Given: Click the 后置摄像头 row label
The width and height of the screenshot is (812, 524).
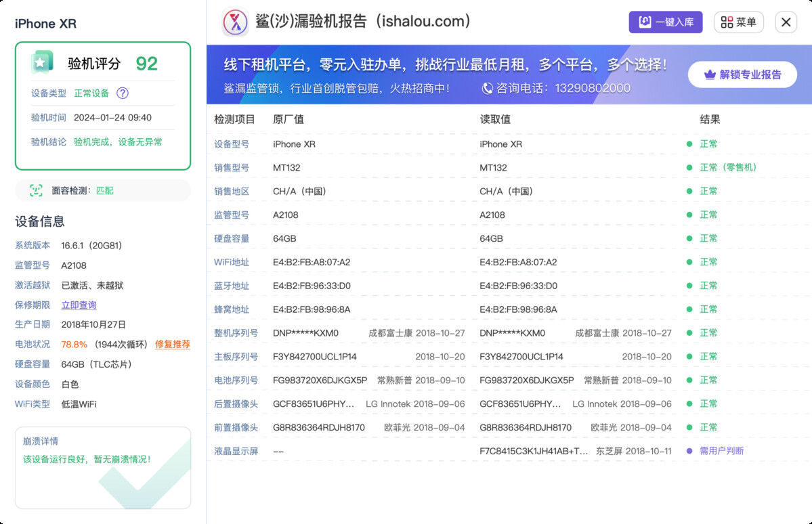Looking at the screenshot, I should [x=236, y=404].
